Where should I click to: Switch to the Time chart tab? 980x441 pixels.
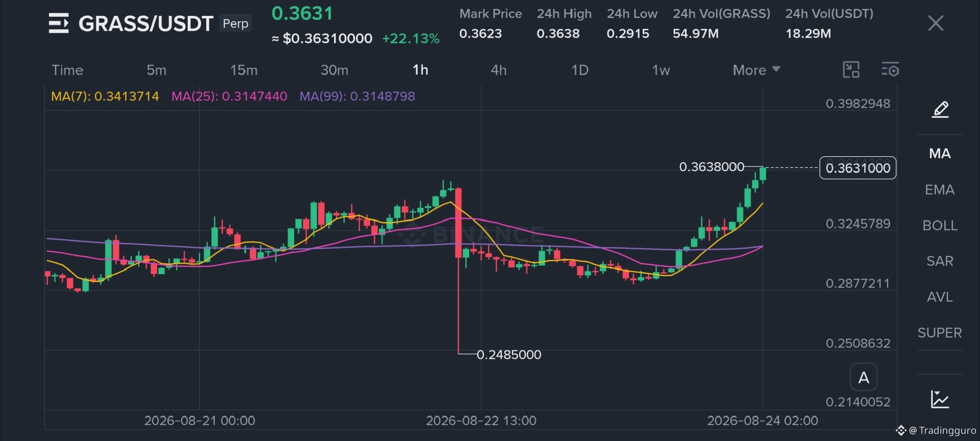[x=67, y=70]
